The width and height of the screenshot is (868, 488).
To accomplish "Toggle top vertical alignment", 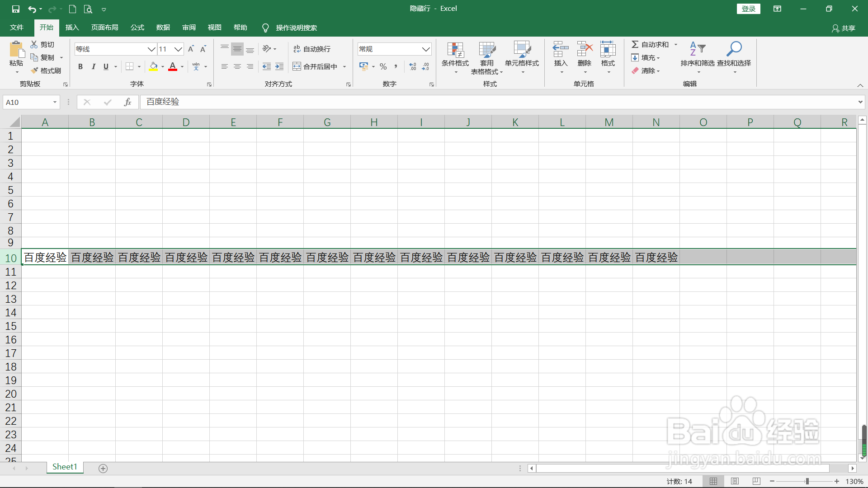I will tap(224, 49).
